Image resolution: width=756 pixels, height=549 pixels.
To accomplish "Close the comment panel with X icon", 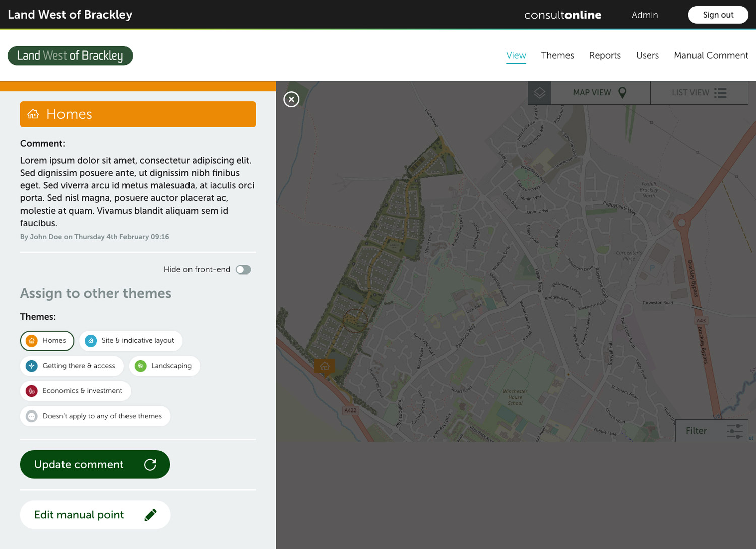I will (291, 99).
